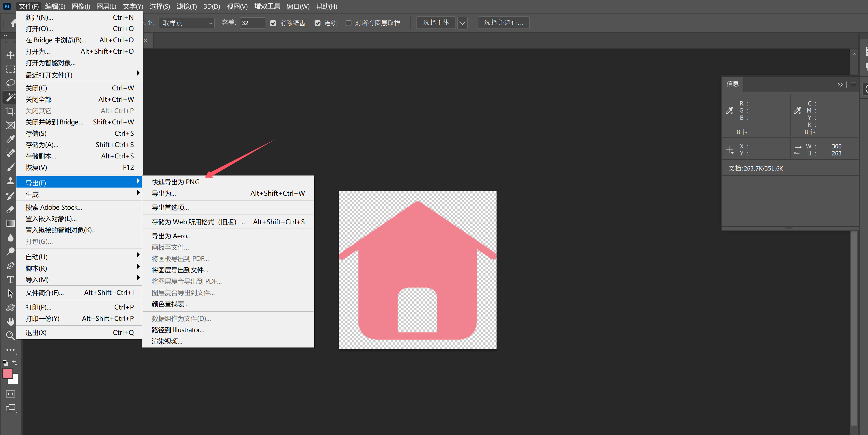Open 存储为 Web 所用格式（旧版）
Image resolution: width=868 pixels, height=435 pixels.
tap(228, 222)
